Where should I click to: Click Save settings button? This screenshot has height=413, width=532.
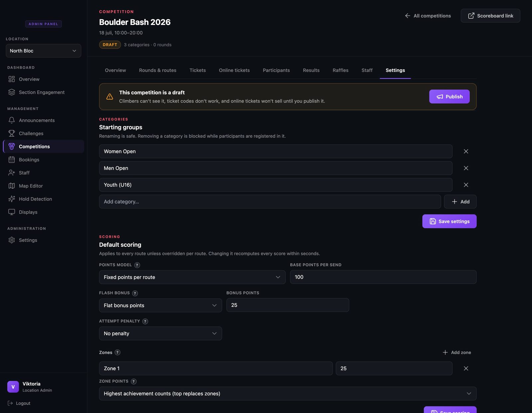(x=449, y=221)
